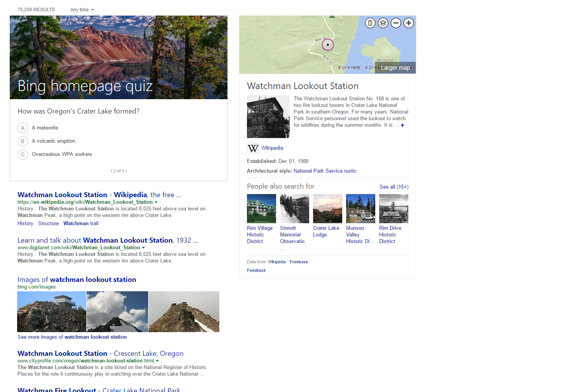Image resolution: width=588 pixels, height=392 pixels.
Task: Open Rim Village Historic District thumbnail
Action: coord(261,209)
